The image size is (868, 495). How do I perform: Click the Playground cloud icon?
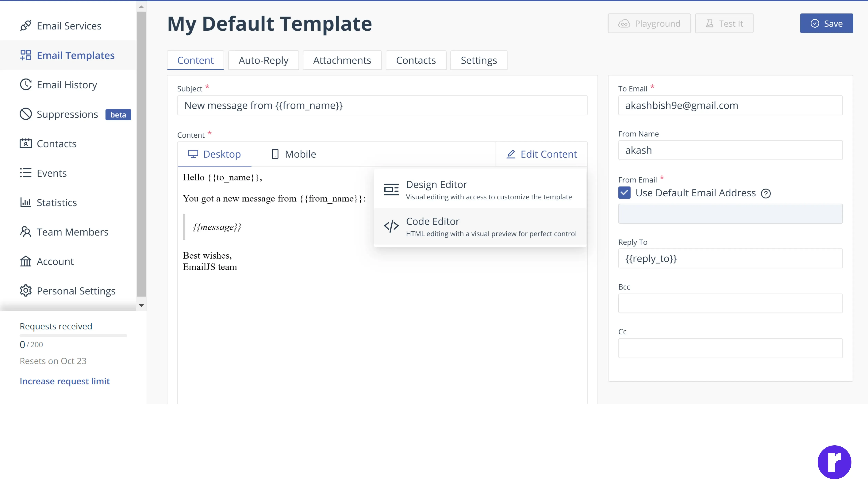[x=624, y=23]
